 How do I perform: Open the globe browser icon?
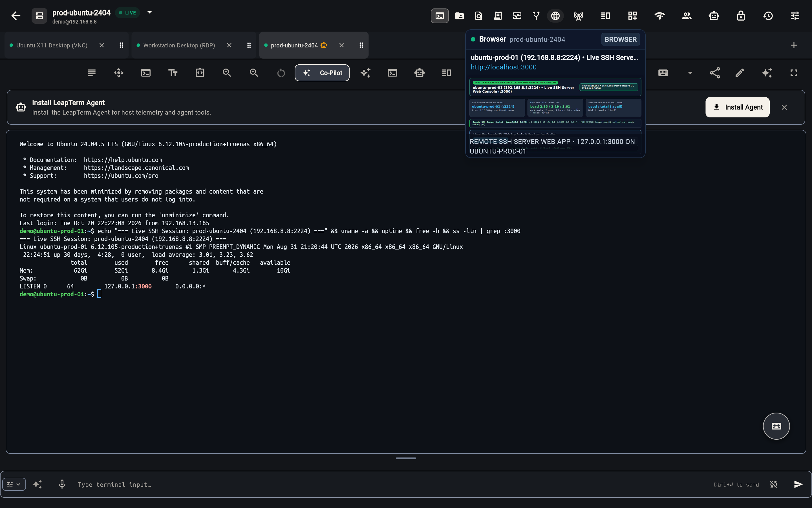pos(555,16)
